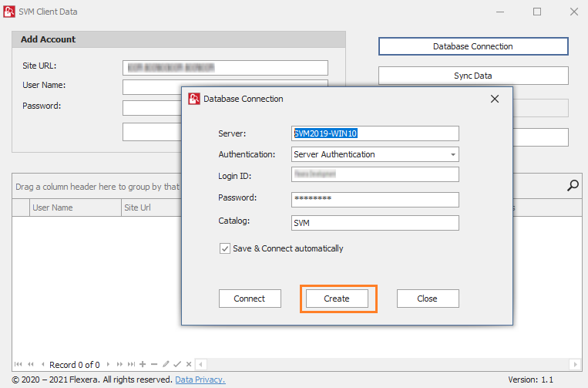Click the Close button in dialog
The height and width of the screenshot is (388, 588).
(428, 299)
